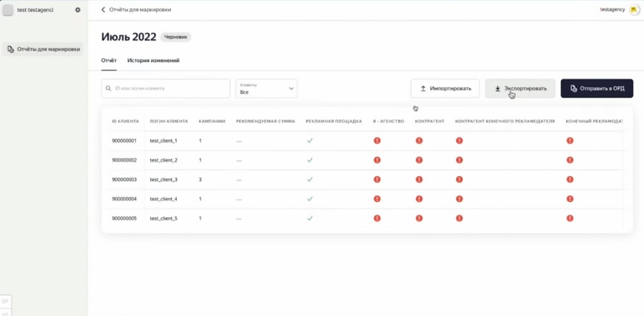The height and width of the screenshot is (316, 644).
Task: Switch to the История изменений tab
Action: [x=153, y=61]
